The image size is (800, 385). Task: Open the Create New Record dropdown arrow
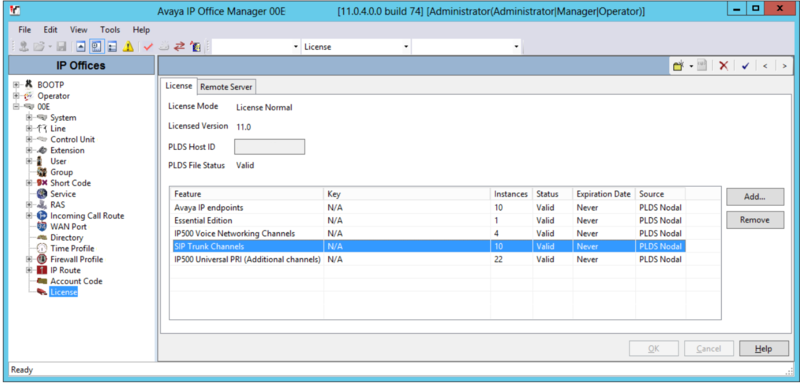pyautogui.click(x=691, y=66)
